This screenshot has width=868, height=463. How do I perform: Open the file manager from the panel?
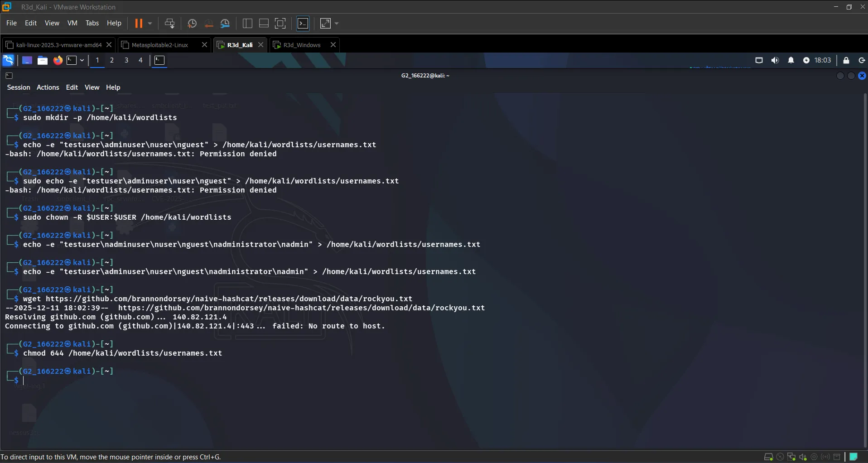tap(43, 60)
